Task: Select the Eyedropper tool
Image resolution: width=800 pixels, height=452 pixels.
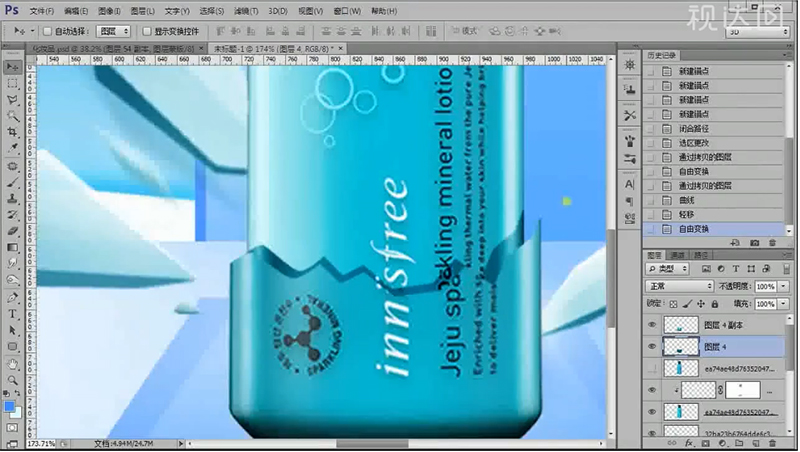Action: (x=12, y=149)
